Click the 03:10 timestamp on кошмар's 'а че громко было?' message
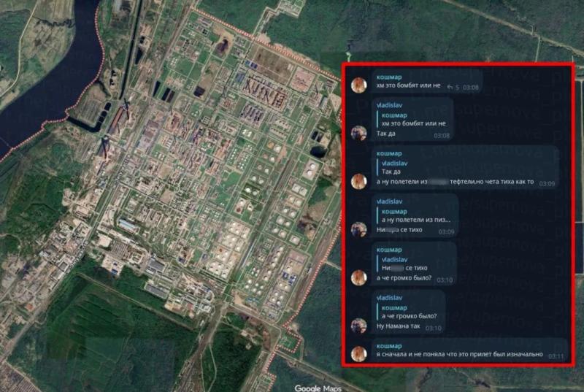Image resolution: width=584 pixels, height=392 pixels. point(445,280)
